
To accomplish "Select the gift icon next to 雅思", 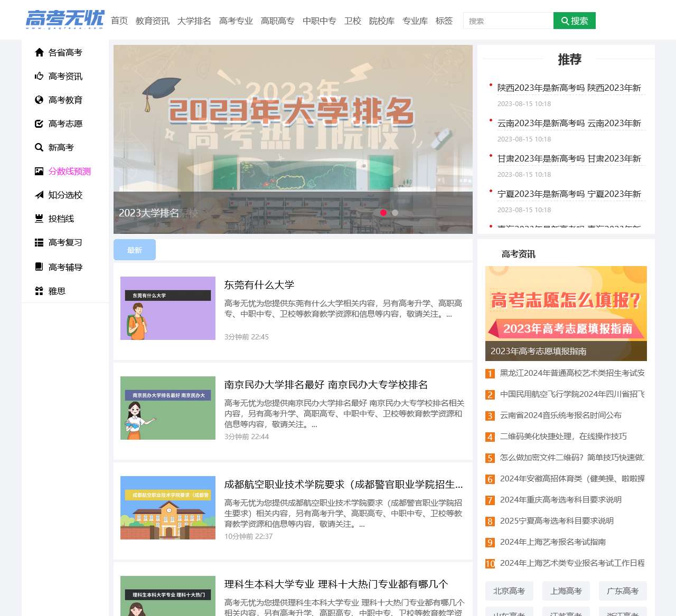I will (39, 290).
